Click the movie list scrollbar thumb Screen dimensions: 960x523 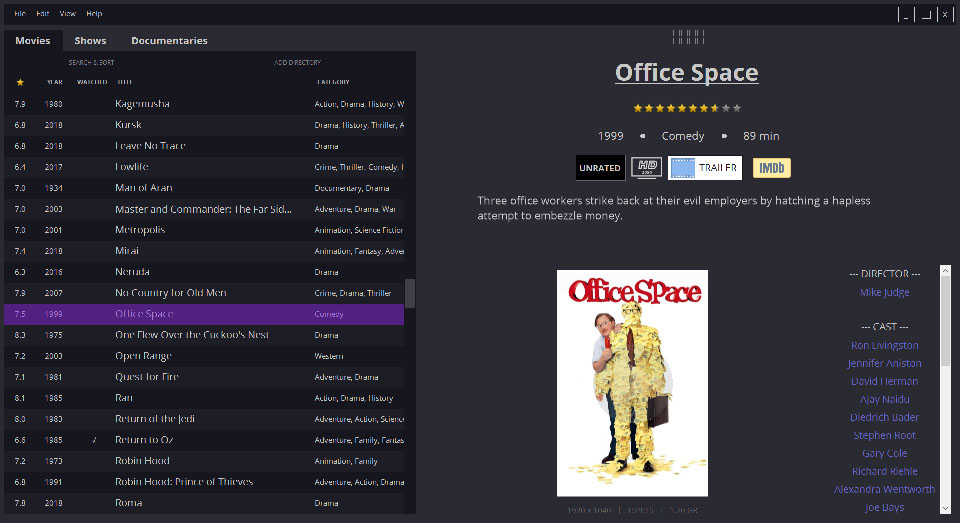point(410,293)
